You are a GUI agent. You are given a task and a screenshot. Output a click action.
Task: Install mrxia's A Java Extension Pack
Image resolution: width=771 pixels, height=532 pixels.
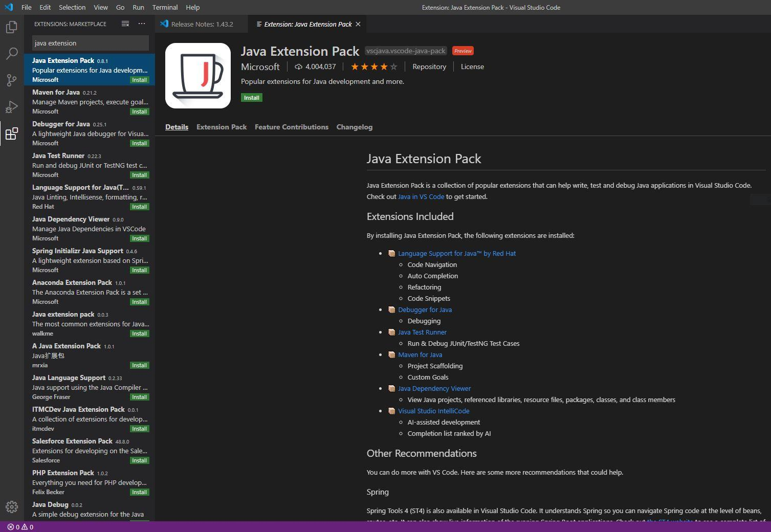pyautogui.click(x=139, y=365)
